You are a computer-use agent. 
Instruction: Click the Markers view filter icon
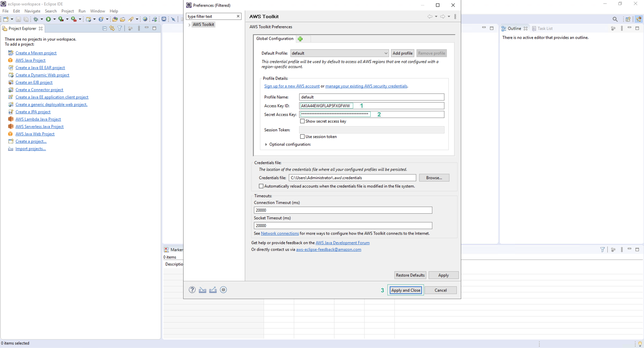[602, 250]
